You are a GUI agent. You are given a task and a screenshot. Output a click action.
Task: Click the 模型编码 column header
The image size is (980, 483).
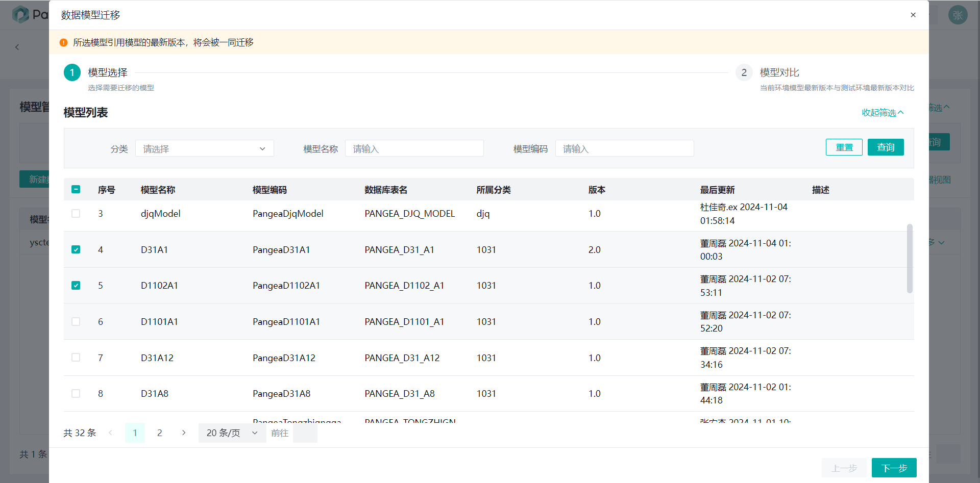pos(269,190)
